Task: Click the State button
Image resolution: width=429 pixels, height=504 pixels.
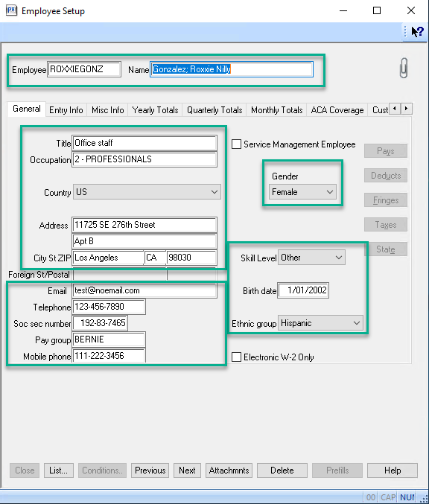Action: tap(386, 249)
